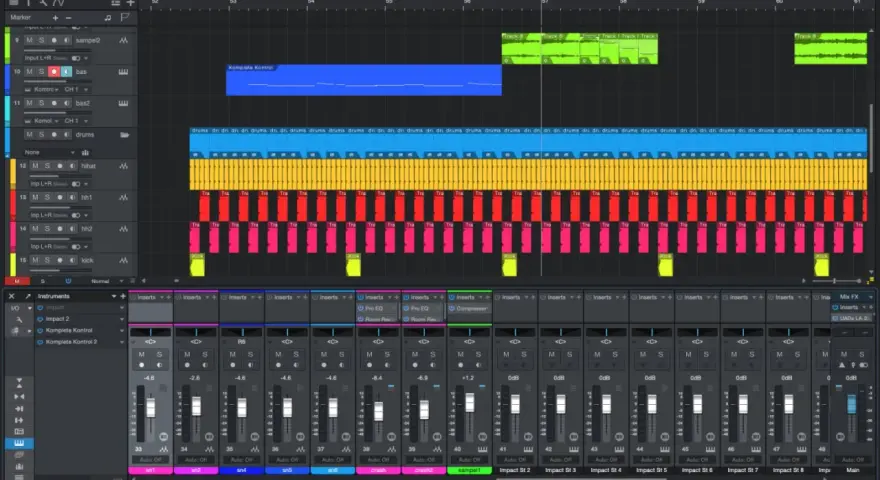Mute the hihat track
This screenshot has width=880, height=480.
[x=35, y=166]
